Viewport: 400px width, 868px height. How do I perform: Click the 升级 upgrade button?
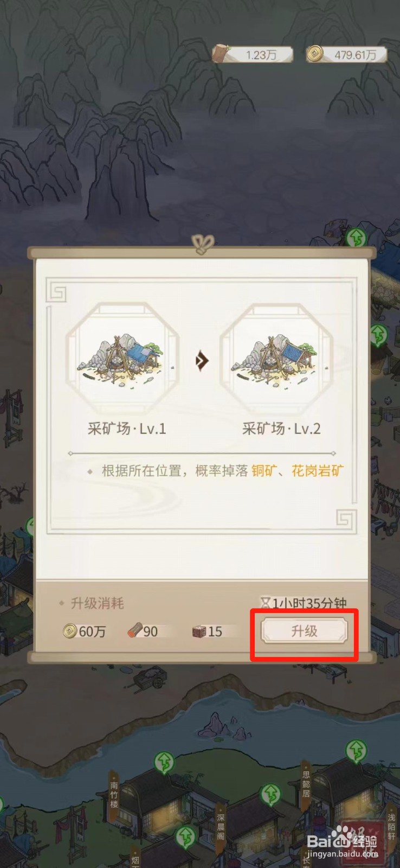pyautogui.click(x=304, y=631)
